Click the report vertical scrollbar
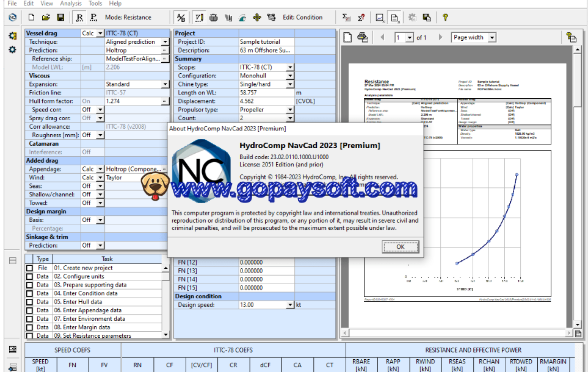The height and width of the screenshot is (372, 588). coord(578,187)
